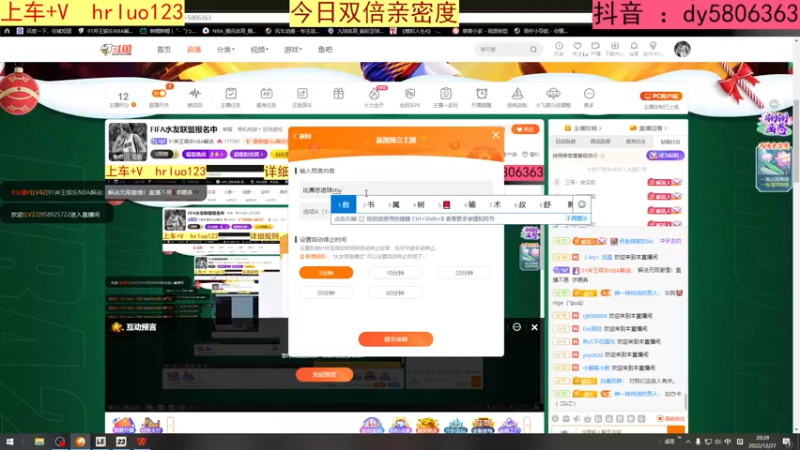The width and height of the screenshot is (800, 450).
Task: Choose IME candidate 1 数
Action: point(343,205)
